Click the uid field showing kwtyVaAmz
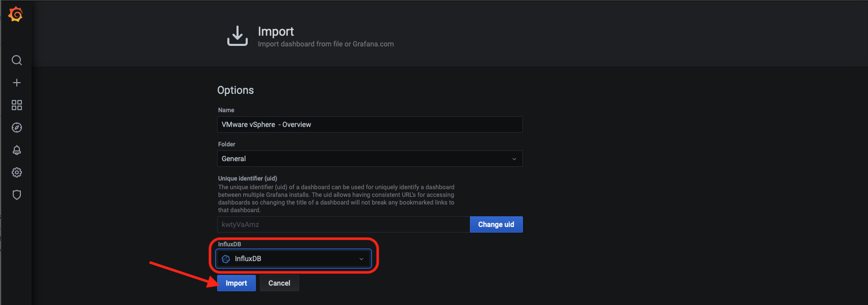 [344, 224]
